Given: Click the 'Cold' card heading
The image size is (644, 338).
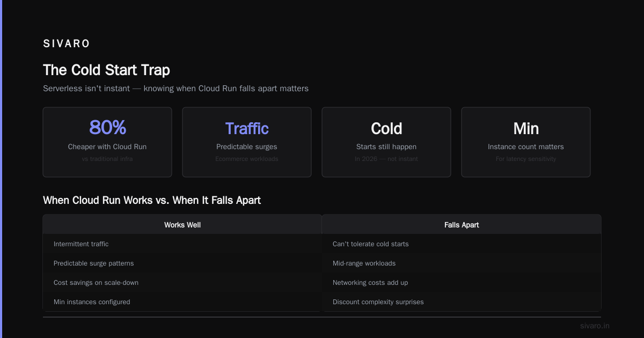Looking at the screenshot, I should tap(386, 128).
